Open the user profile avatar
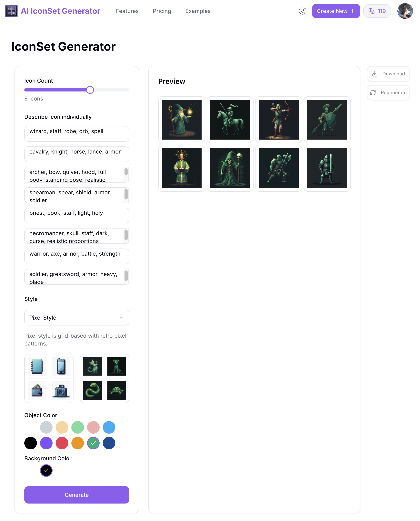 tap(405, 11)
